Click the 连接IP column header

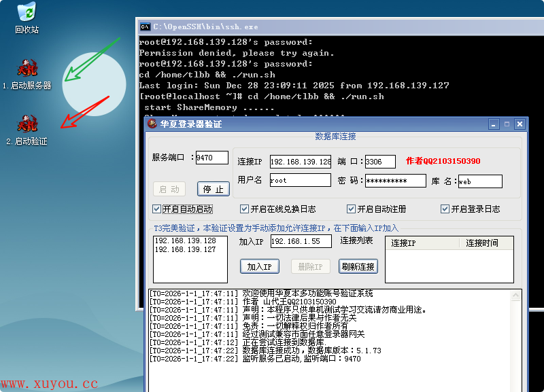click(x=422, y=243)
